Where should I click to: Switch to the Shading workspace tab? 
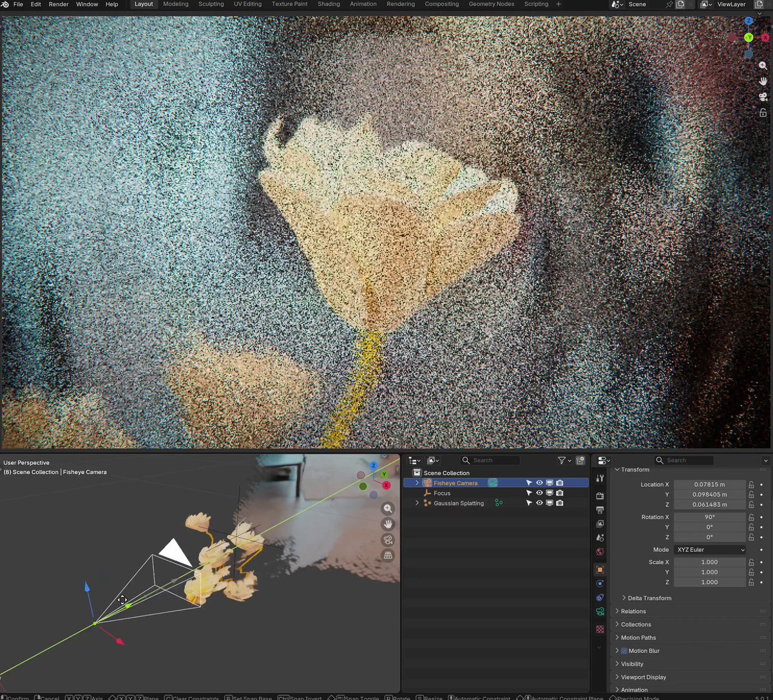coord(329,4)
